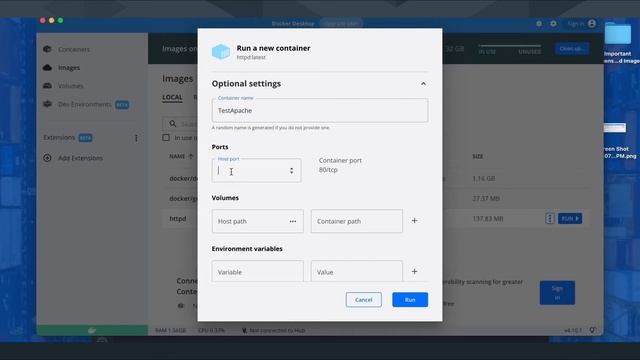
Task: Click the Sign in banner button
Action: (x=557, y=293)
